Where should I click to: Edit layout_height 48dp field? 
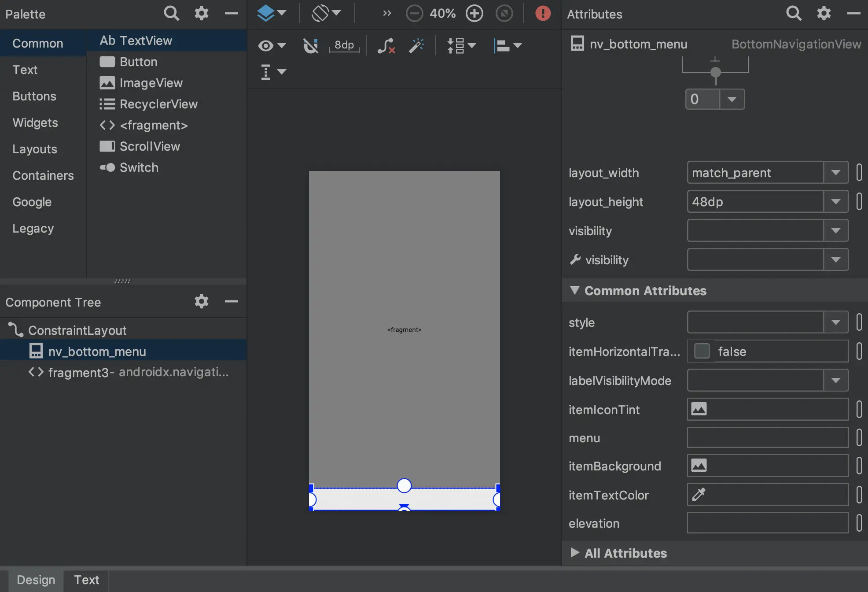[x=755, y=202]
